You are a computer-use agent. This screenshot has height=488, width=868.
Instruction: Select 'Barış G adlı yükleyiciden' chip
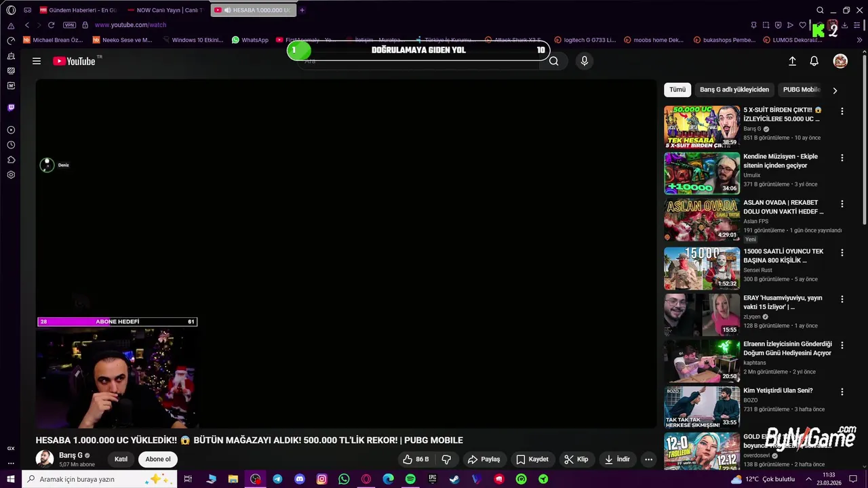(x=734, y=89)
